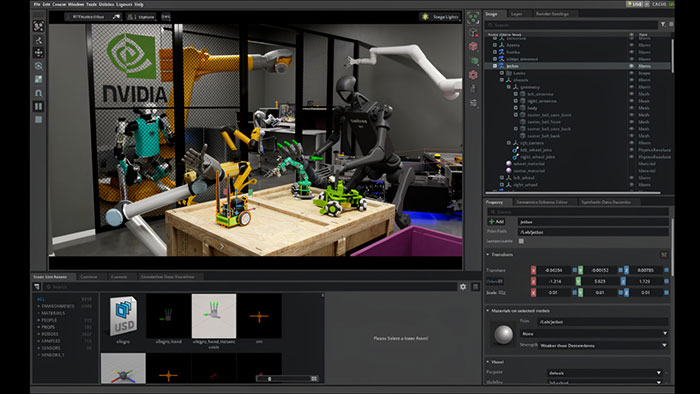Image resolution: width=700 pixels, height=394 pixels.
Task: Open the Strength binding dropdown
Action: 603,345
